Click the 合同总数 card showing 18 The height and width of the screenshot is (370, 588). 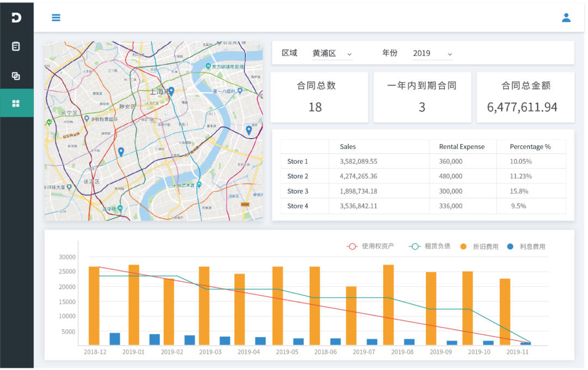(319, 97)
